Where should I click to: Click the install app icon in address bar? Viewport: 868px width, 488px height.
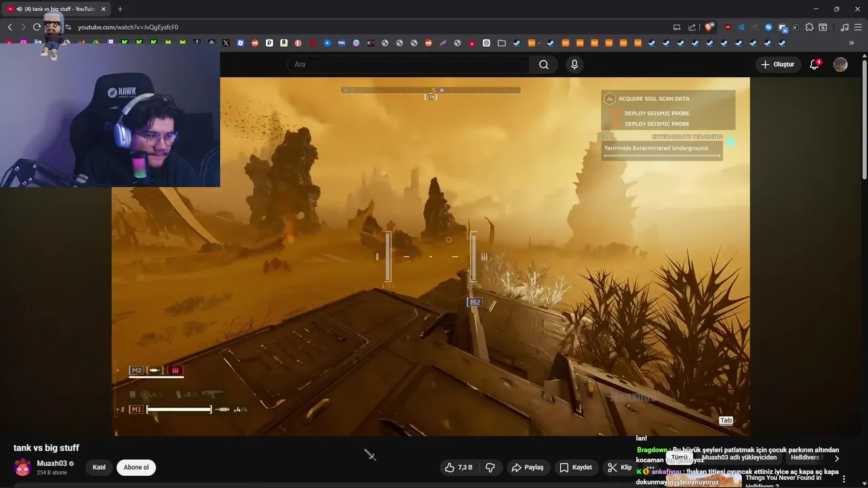tap(677, 27)
